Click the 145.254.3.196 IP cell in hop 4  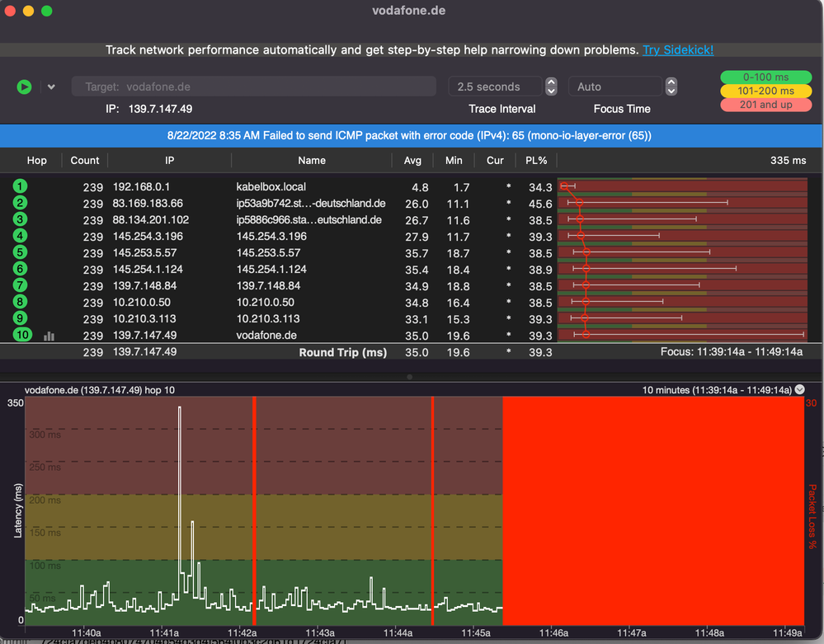(x=148, y=237)
